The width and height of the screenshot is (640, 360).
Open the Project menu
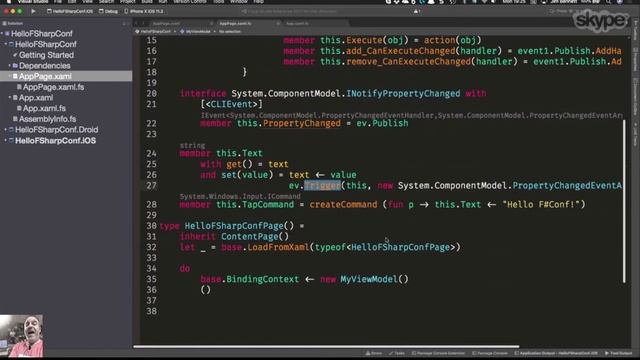[127, 2]
